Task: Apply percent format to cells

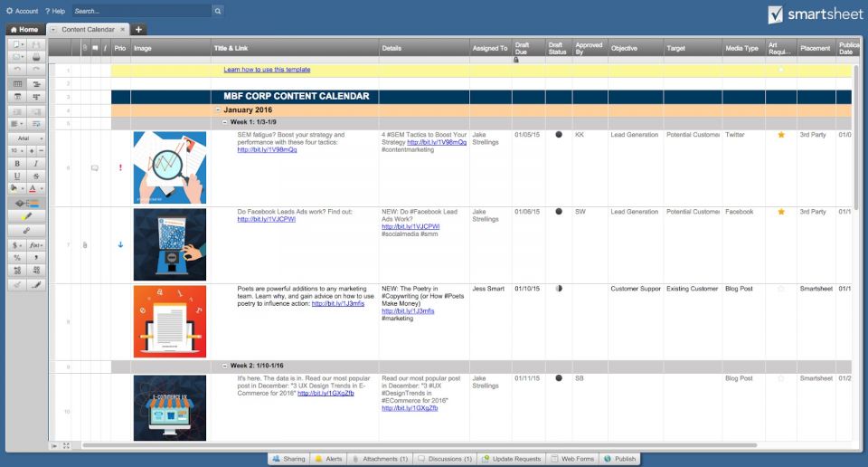Action: tap(18, 257)
